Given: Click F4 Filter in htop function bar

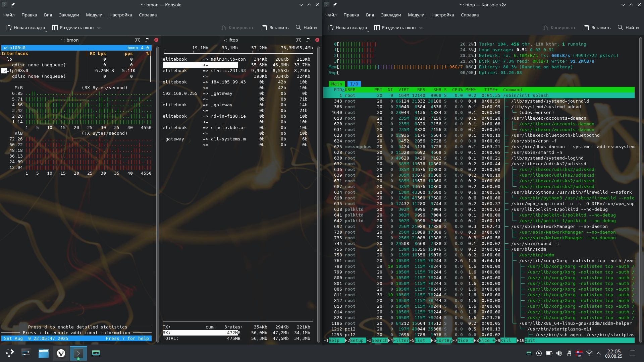Looking at the screenshot, I should (398, 341).
